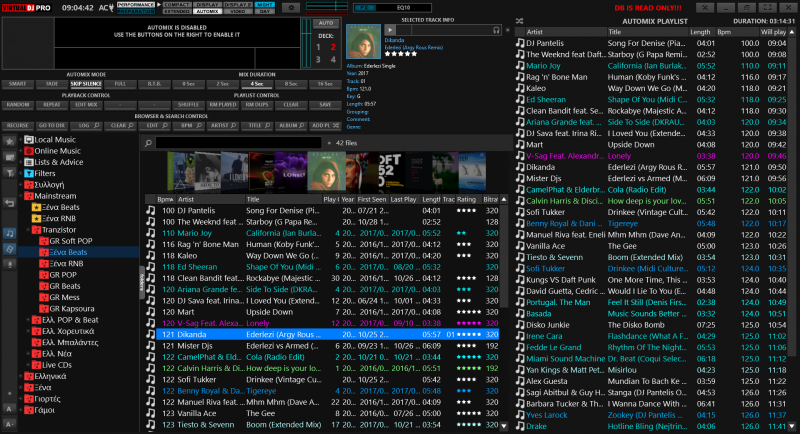The height and width of the screenshot is (434, 800).
Task: Collapse the Tranzistor folder
Action: click(x=28, y=229)
